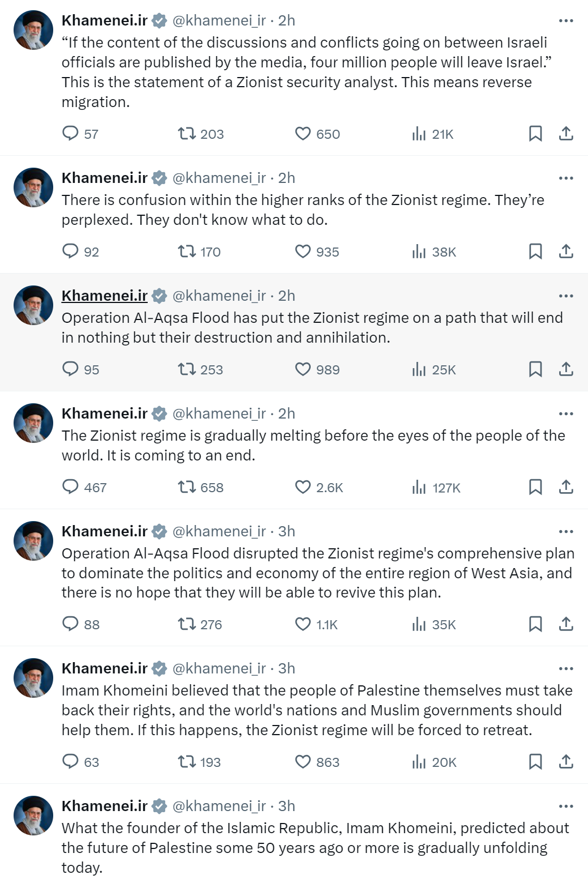
Task: Reply to the 'gradually melting' tweet
Action: click(70, 487)
